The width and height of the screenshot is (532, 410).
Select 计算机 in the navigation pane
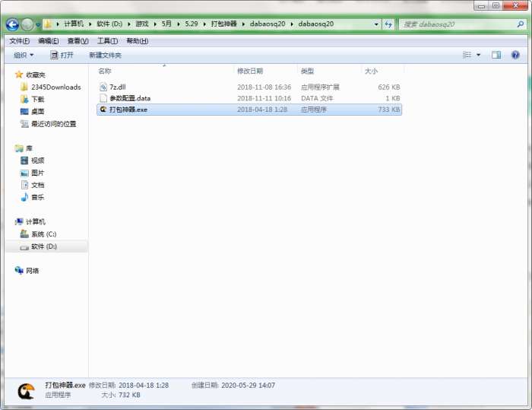point(36,222)
